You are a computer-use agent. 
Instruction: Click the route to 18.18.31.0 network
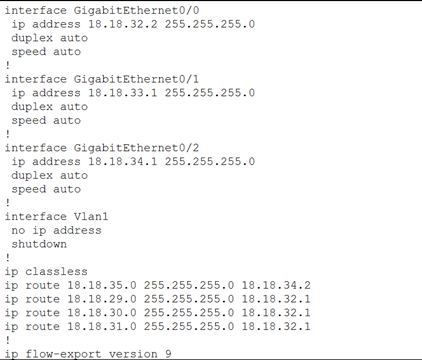pos(158,326)
